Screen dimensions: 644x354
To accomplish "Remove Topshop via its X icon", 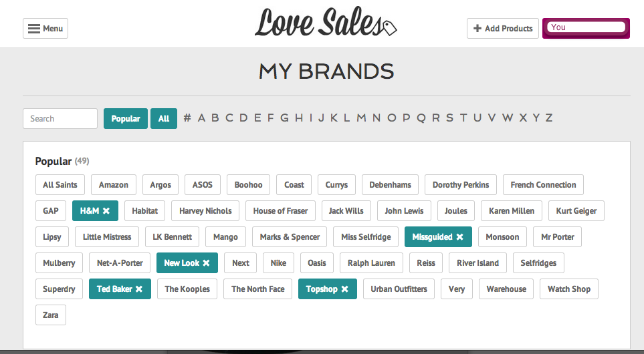I will point(345,289).
